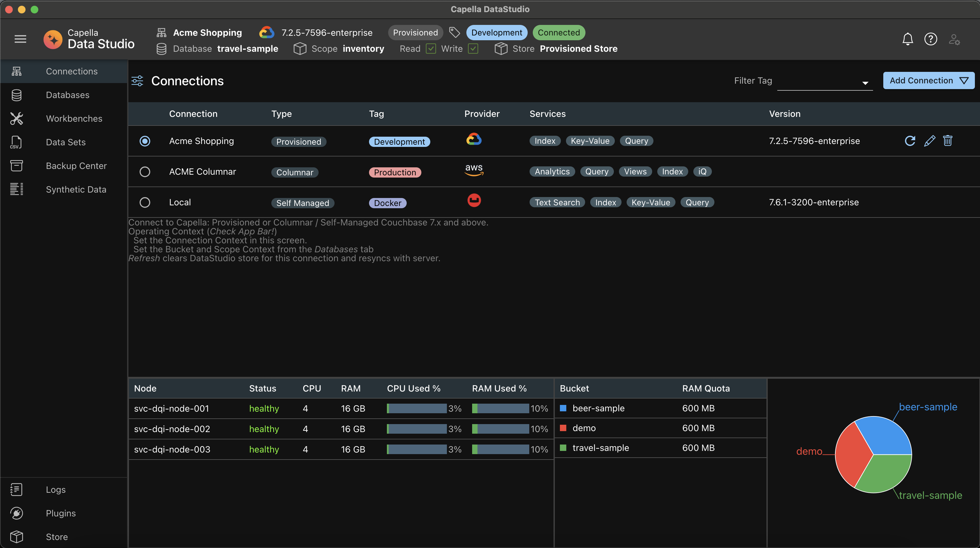
Task: Click the Plugins sidebar icon
Action: tap(16, 513)
